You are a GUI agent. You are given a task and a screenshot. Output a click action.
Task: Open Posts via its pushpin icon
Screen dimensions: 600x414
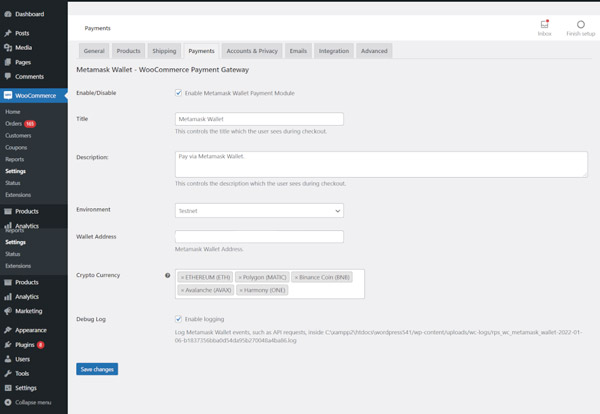[x=8, y=33]
